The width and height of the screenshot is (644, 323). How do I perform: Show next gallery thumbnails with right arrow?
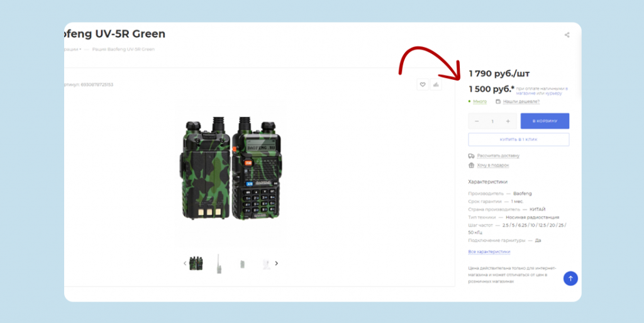(276, 263)
